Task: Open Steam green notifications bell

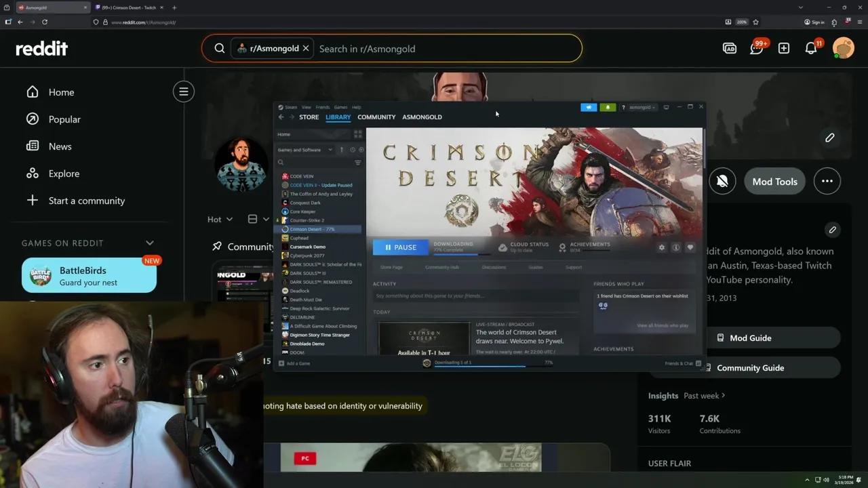Action: point(608,107)
